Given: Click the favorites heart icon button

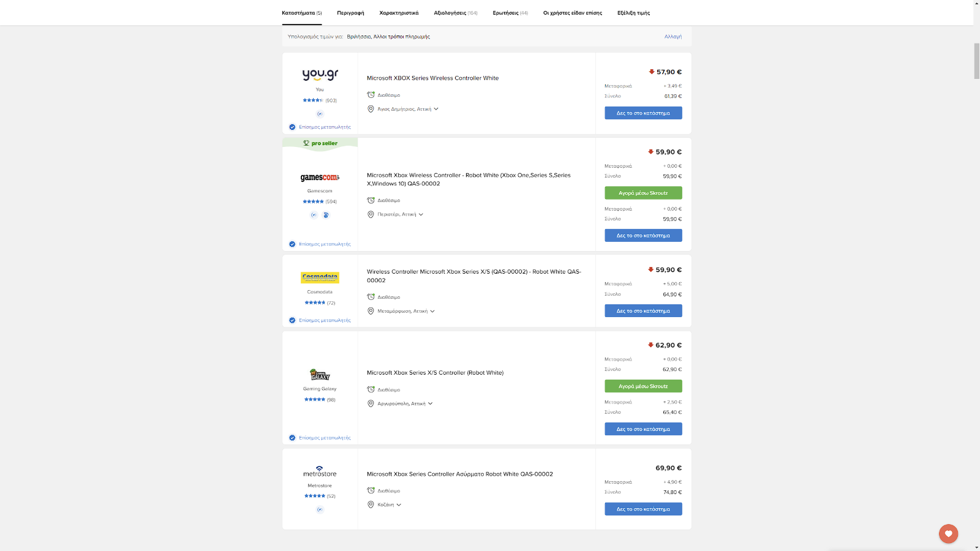Looking at the screenshot, I should coord(948,533).
